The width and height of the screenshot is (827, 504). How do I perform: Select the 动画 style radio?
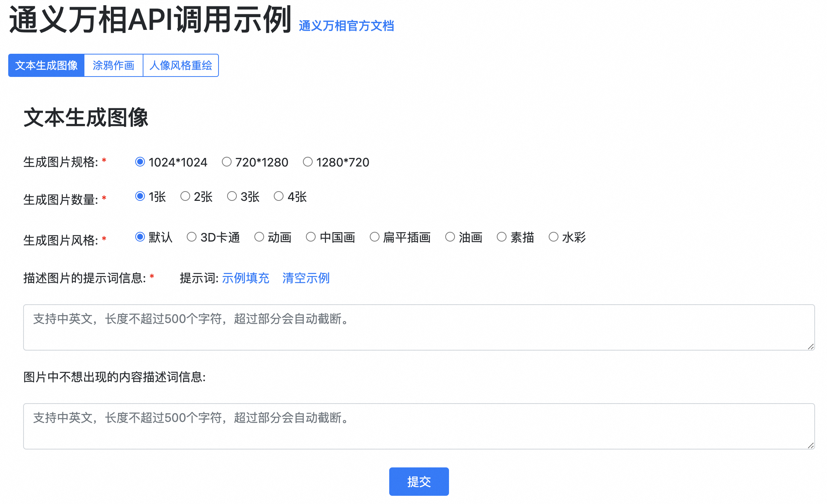point(259,237)
